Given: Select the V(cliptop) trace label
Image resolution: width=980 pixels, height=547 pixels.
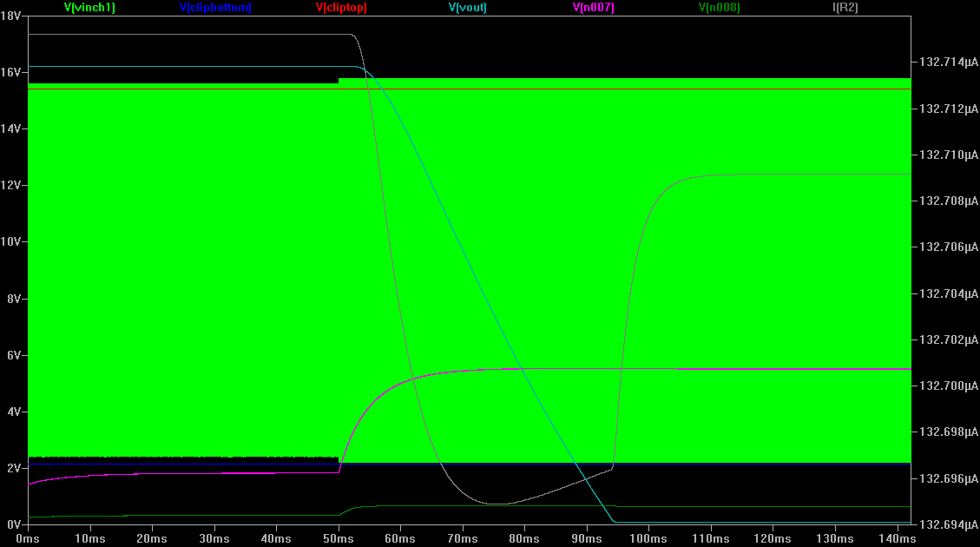Looking at the screenshot, I should (x=341, y=8).
